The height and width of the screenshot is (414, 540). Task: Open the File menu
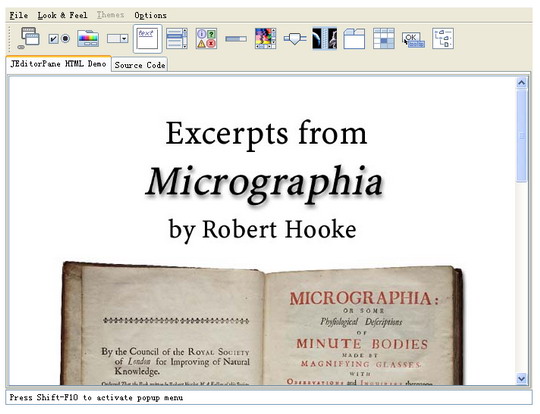coord(19,15)
